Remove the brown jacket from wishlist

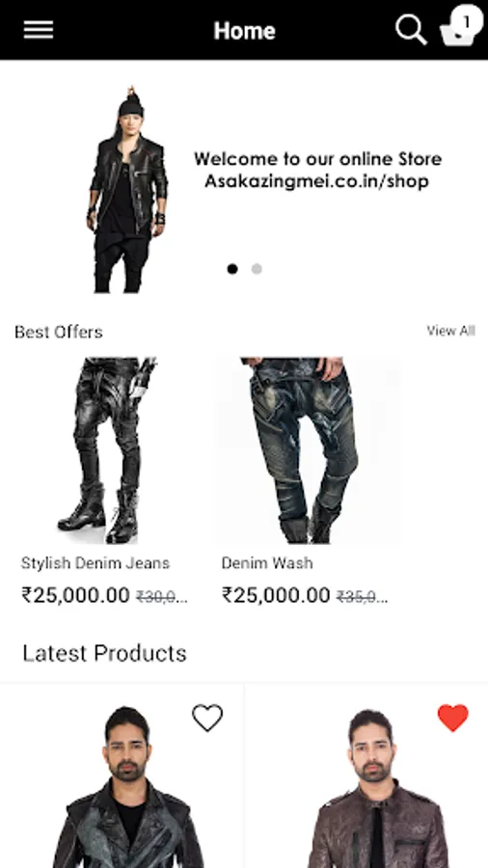tap(453, 718)
